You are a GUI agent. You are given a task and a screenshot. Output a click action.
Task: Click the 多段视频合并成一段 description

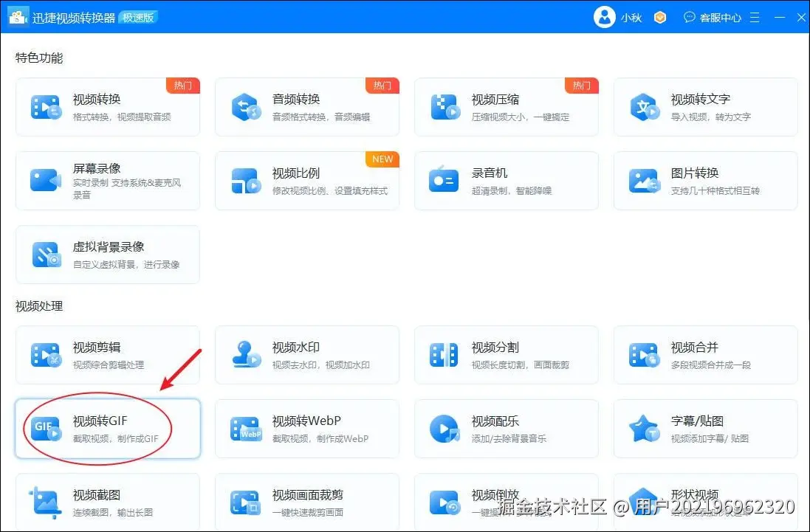(x=710, y=365)
